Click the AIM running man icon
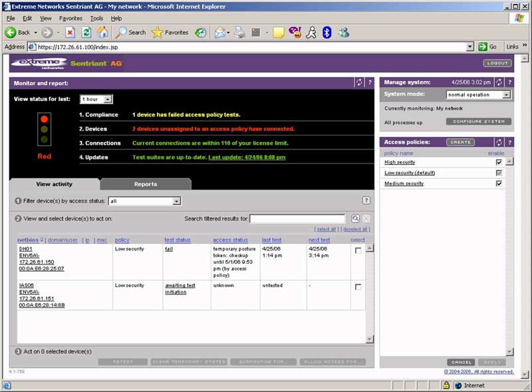Image resolution: width=532 pixels, height=392 pixels. [311, 33]
